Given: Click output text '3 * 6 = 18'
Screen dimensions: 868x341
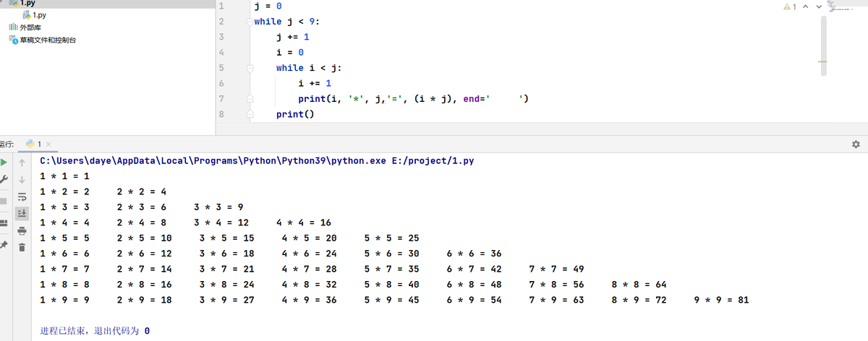Looking at the screenshot, I should 227,254.
